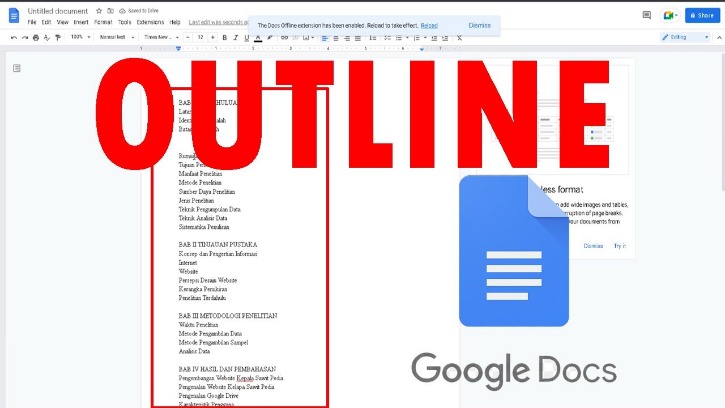The height and width of the screenshot is (408, 725).
Task: Open the Edit menu
Action: click(46, 22)
